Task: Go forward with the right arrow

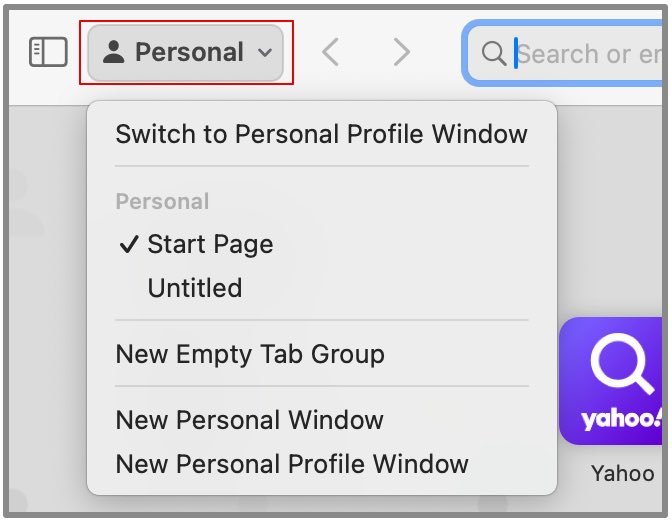Action: tap(401, 52)
